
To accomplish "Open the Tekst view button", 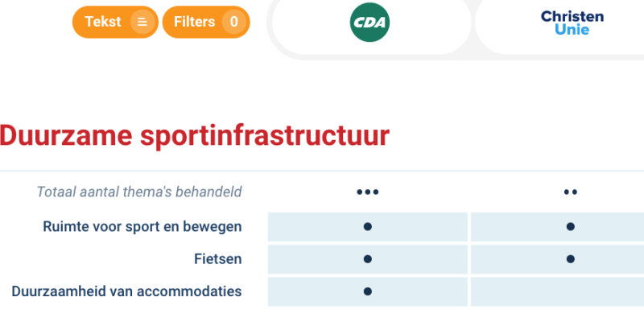I will coord(115,22).
